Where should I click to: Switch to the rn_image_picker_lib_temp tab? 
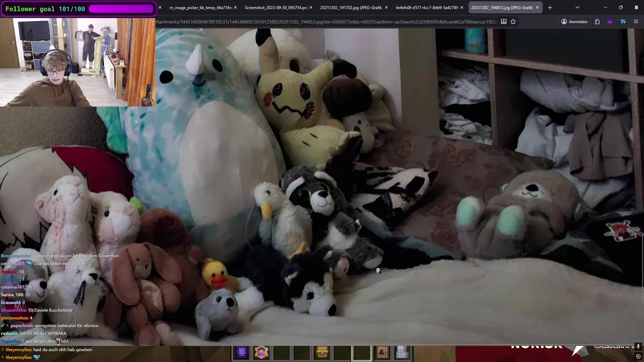(201, 8)
